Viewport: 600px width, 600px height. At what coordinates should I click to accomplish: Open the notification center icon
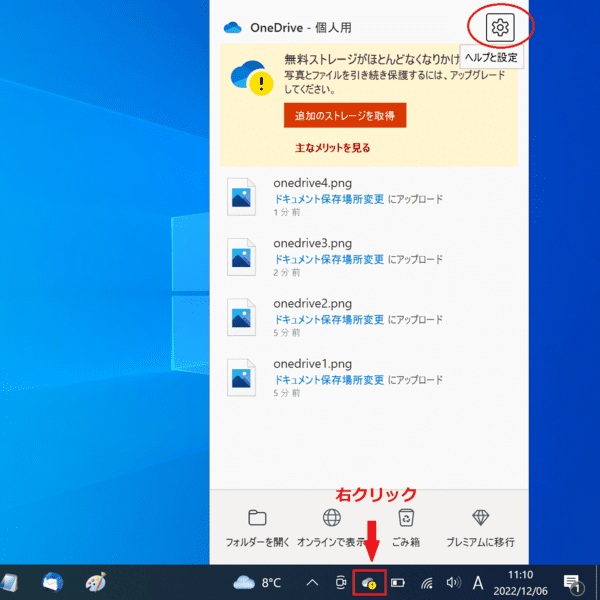(x=573, y=583)
